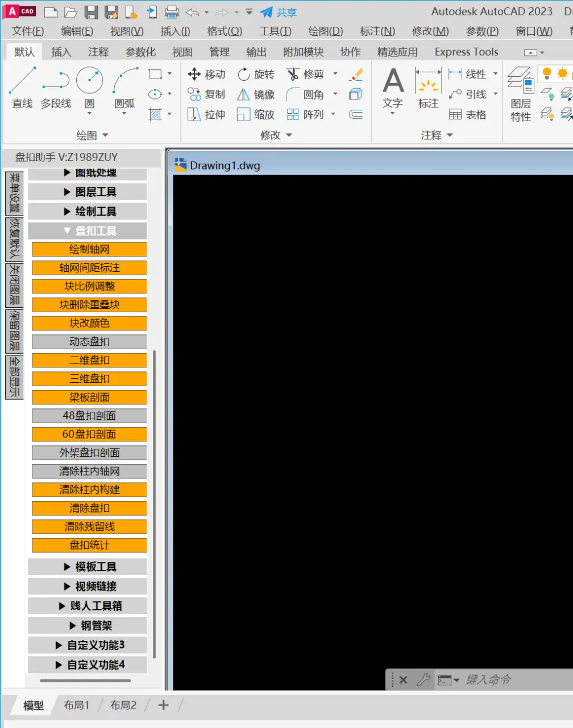This screenshot has width=573, height=728.
Task: Switch to the 插入 ribbon tab
Action: [x=61, y=52]
